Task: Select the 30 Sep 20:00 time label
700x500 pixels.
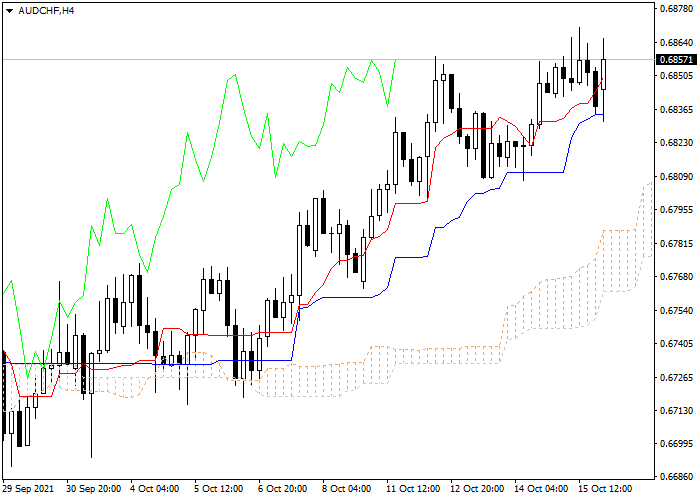Action: click(94, 489)
